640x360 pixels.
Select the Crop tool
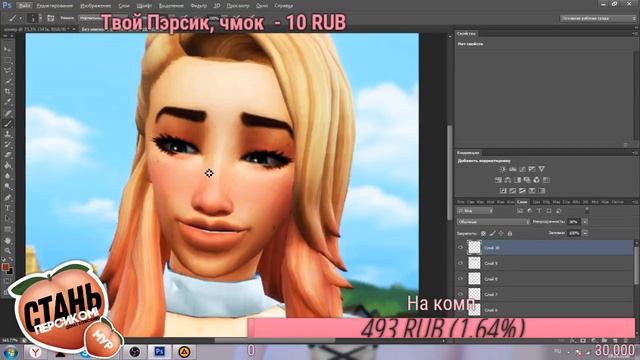tap(8, 92)
